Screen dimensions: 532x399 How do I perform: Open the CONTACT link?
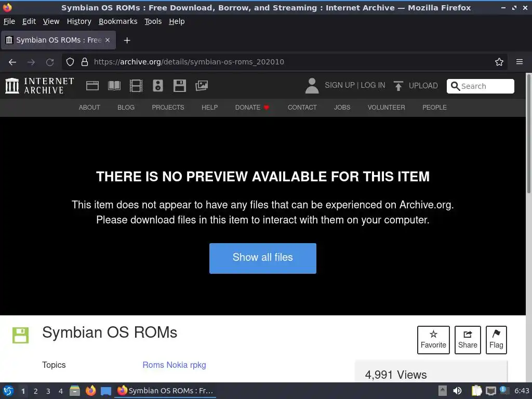(x=302, y=108)
